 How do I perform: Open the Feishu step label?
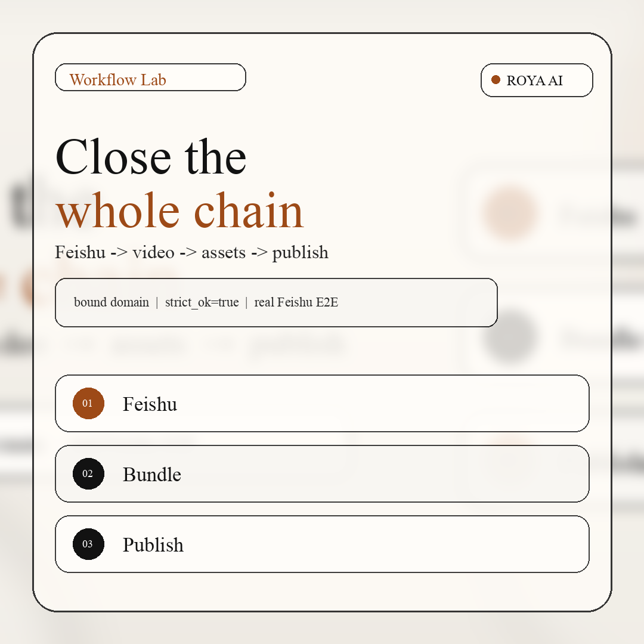tap(150, 404)
